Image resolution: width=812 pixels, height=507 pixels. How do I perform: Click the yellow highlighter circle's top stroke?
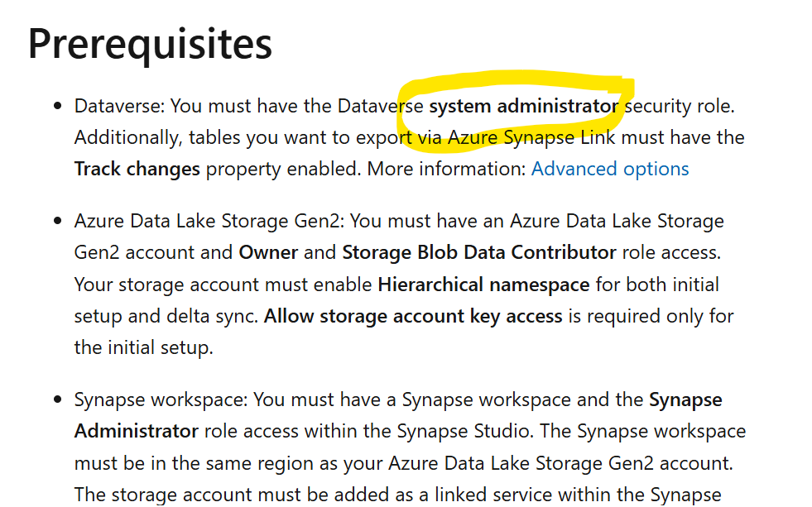(x=518, y=78)
